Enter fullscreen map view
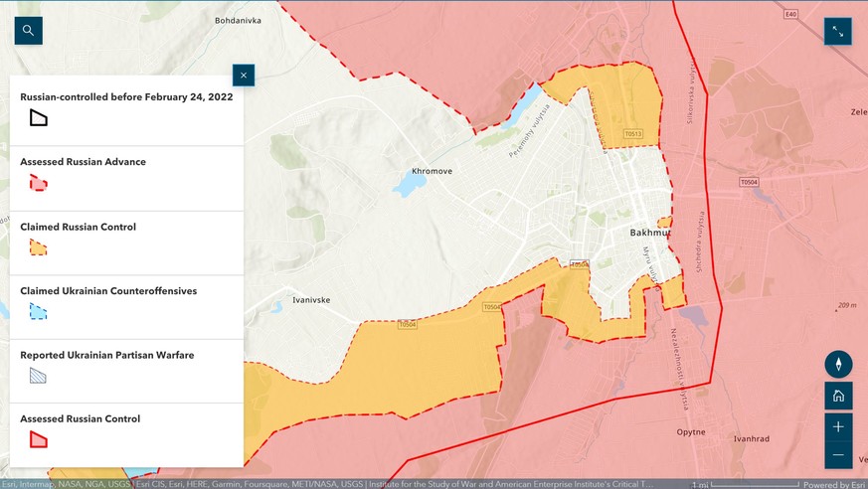868x489 pixels. click(837, 32)
